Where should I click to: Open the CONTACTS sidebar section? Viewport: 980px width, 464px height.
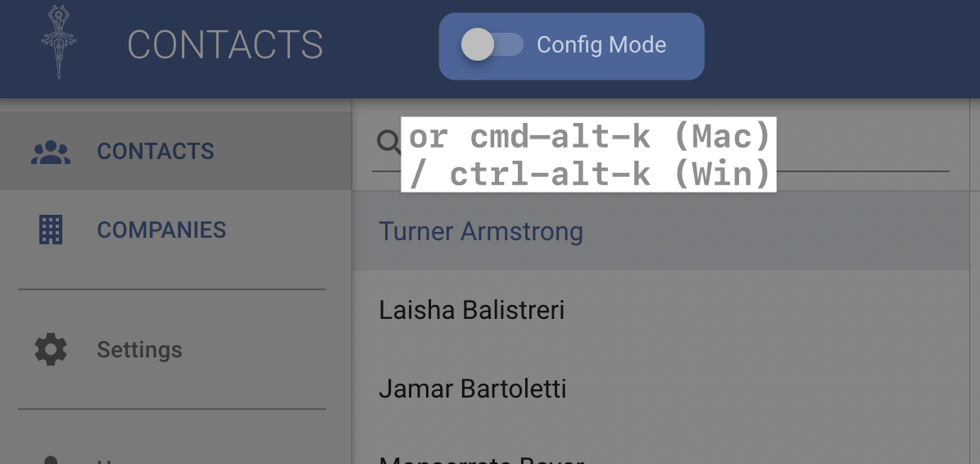[x=156, y=152]
